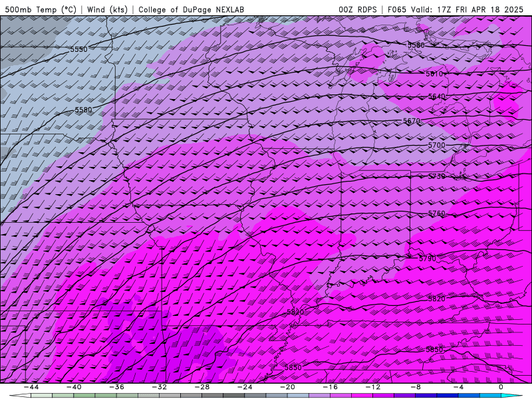Screen dimensions: 532x399
Task: Click the -12 temperature scale label
Action: coord(373,388)
